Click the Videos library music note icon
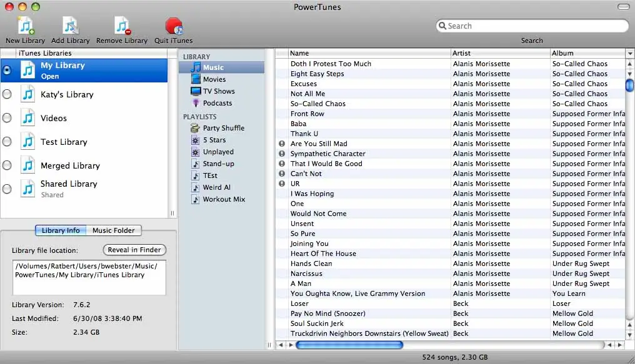The image size is (635, 364). [27, 118]
